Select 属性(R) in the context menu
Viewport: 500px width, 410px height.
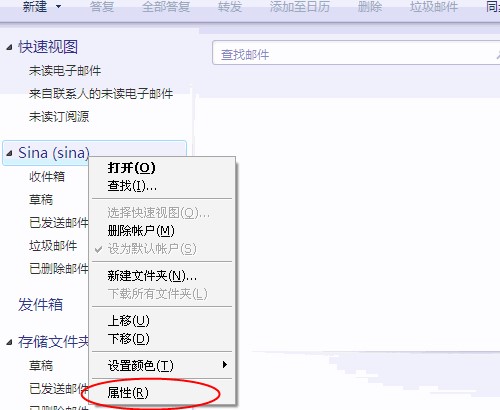pyautogui.click(x=128, y=393)
